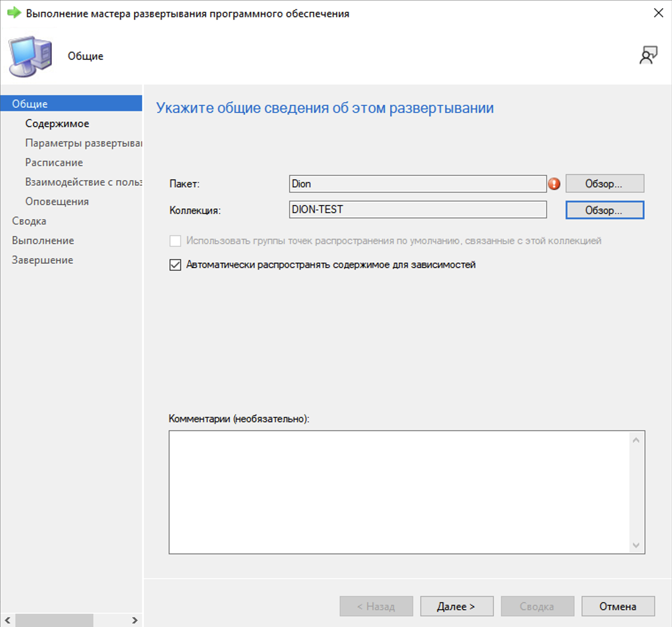Uncheck automatic content distribution for dependencies

coord(175,265)
